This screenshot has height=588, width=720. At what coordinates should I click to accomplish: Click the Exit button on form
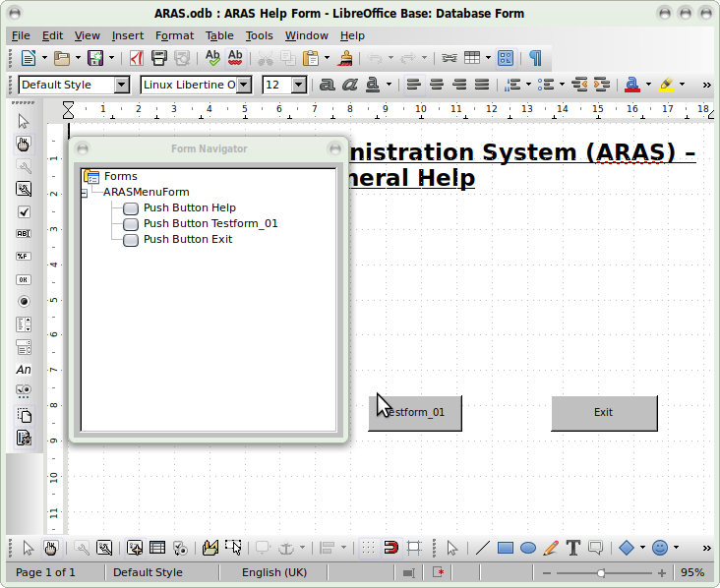click(x=604, y=413)
